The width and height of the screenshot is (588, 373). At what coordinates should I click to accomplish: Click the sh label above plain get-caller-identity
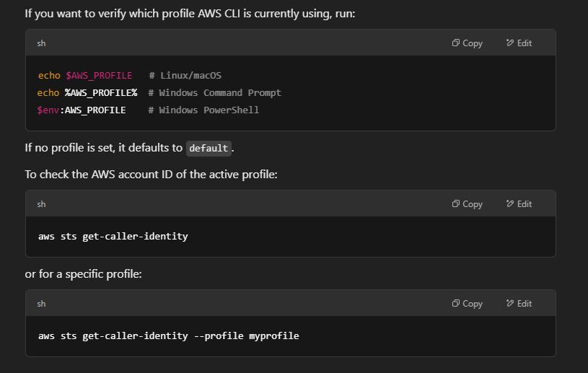pos(41,204)
